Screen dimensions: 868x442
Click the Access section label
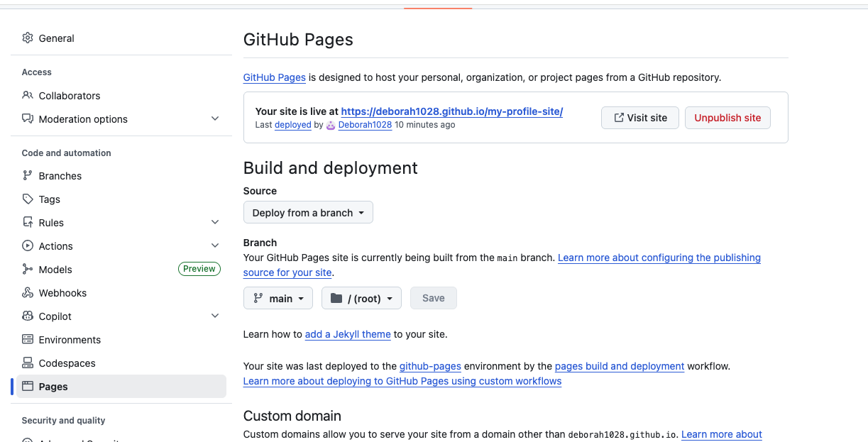(37, 72)
